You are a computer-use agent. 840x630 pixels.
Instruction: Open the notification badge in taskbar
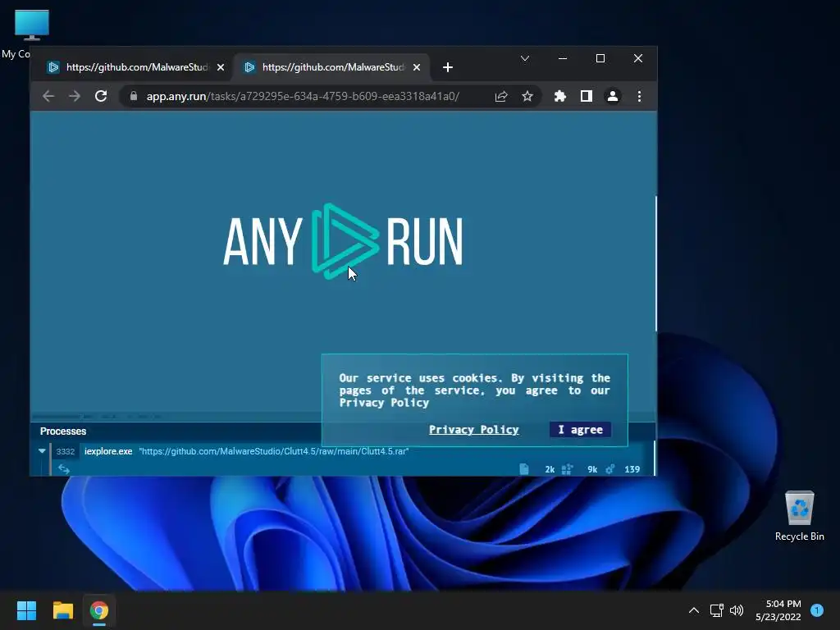point(817,610)
